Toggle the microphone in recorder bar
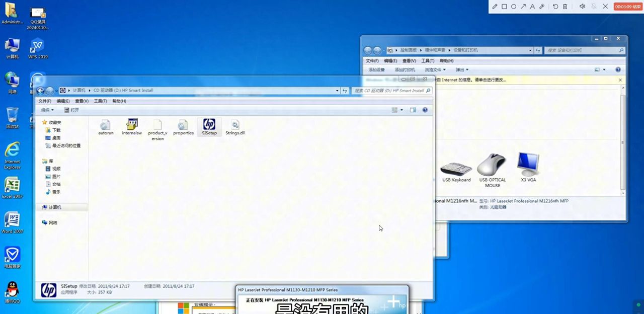The width and height of the screenshot is (644, 314). click(x=594, y=7)
